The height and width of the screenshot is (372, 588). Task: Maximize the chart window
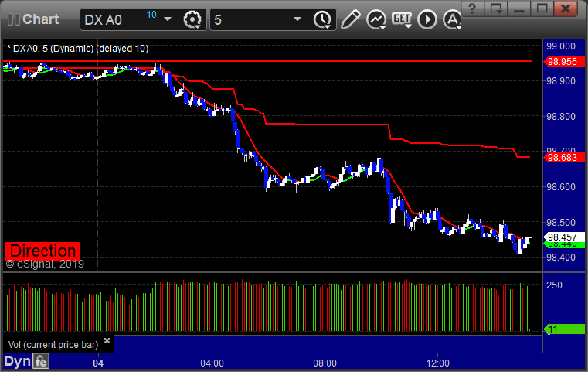[542, 9]
